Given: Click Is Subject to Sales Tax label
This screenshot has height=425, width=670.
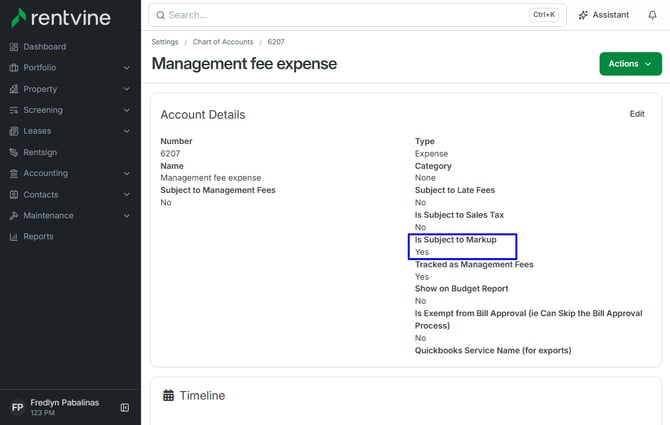Looking at the screenshot, I should point(459,215).
